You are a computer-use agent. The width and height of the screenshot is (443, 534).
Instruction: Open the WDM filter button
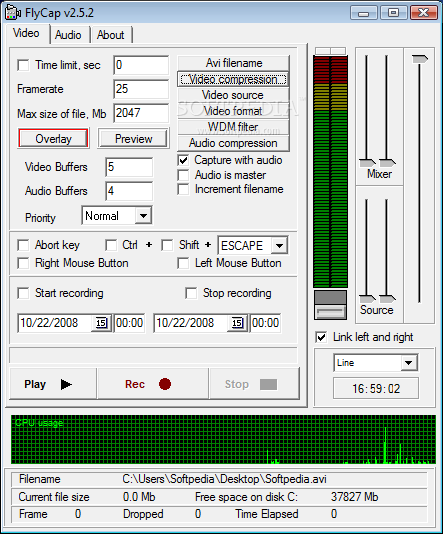(x=234, y=127)
